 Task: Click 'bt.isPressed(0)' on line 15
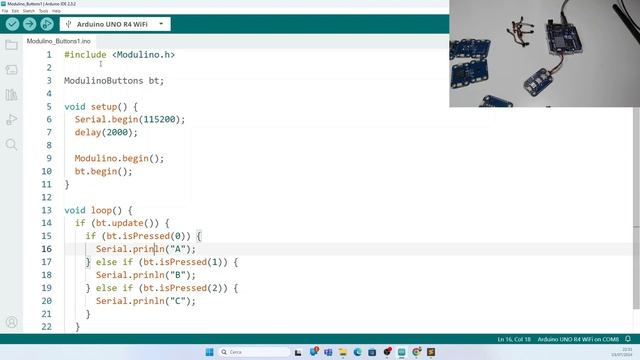pos(146,236)
